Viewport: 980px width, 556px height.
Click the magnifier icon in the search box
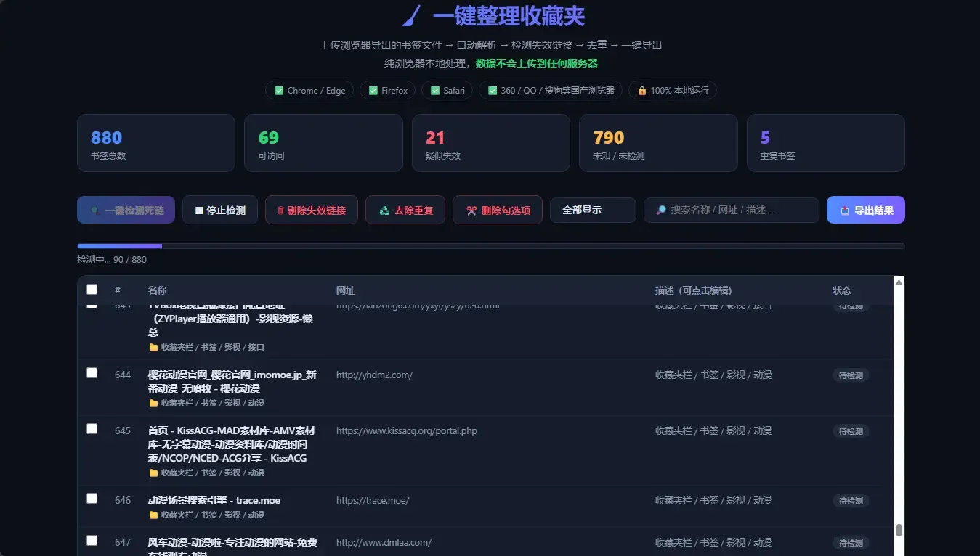pos(661,210)
